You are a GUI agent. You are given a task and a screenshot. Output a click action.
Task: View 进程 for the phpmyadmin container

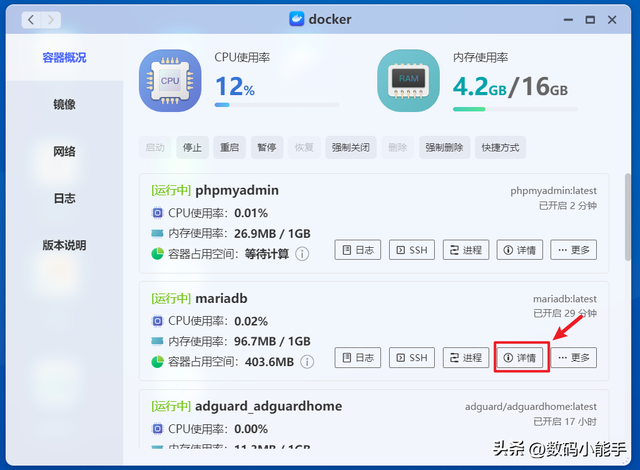(466, 250)
